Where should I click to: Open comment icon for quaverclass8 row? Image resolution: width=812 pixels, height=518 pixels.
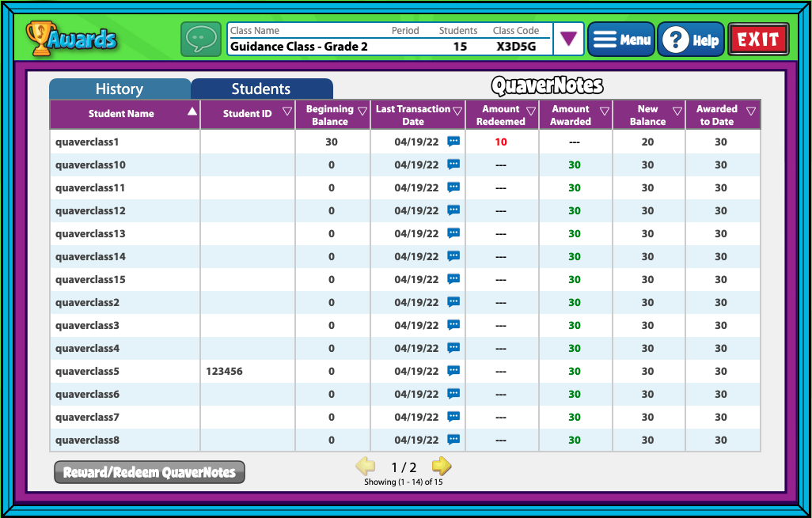point(453,440)
